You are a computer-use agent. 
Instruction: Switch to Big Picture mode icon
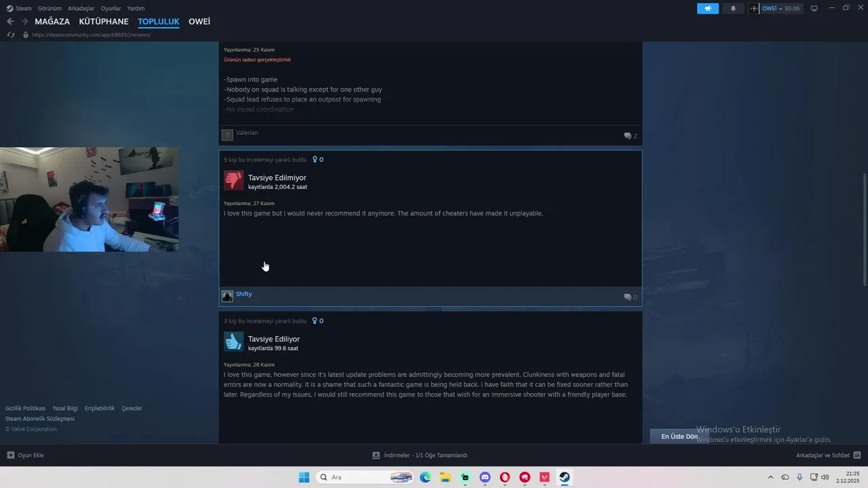[814, 8]
